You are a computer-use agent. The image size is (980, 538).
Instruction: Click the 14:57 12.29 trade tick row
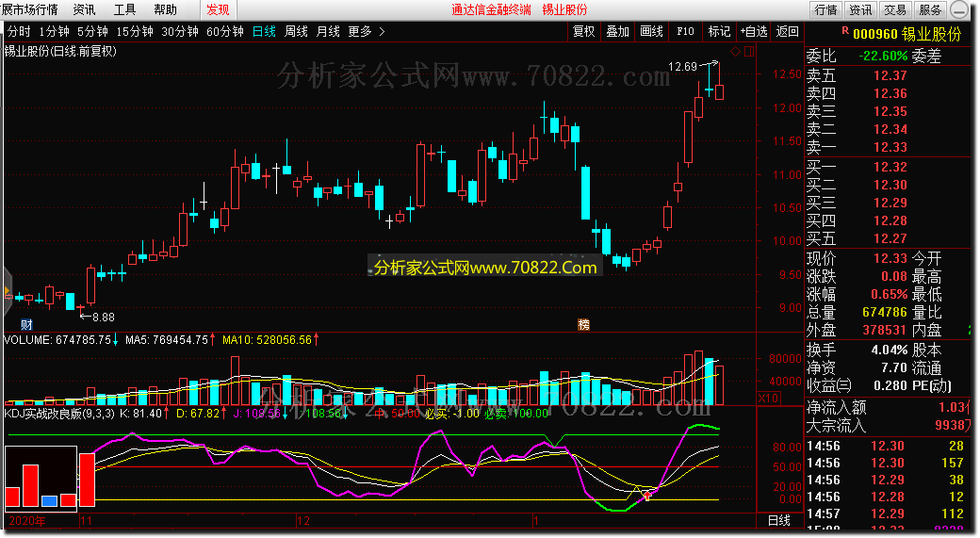click(888, 514)
